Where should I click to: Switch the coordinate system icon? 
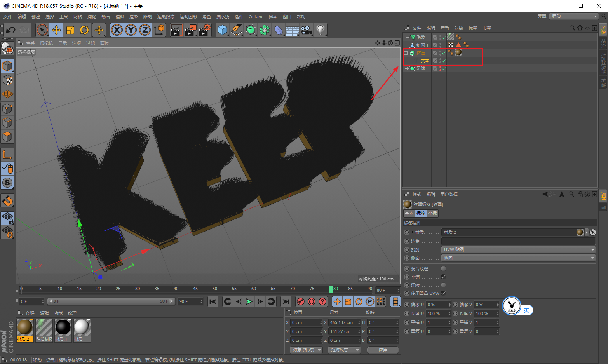(x=159, y=30)
